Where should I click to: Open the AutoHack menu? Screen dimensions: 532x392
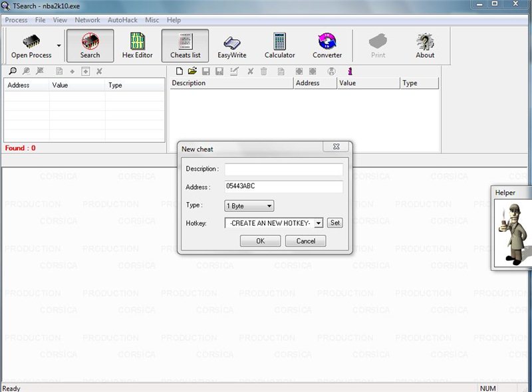pyautogui.click(x=122, y=20)
